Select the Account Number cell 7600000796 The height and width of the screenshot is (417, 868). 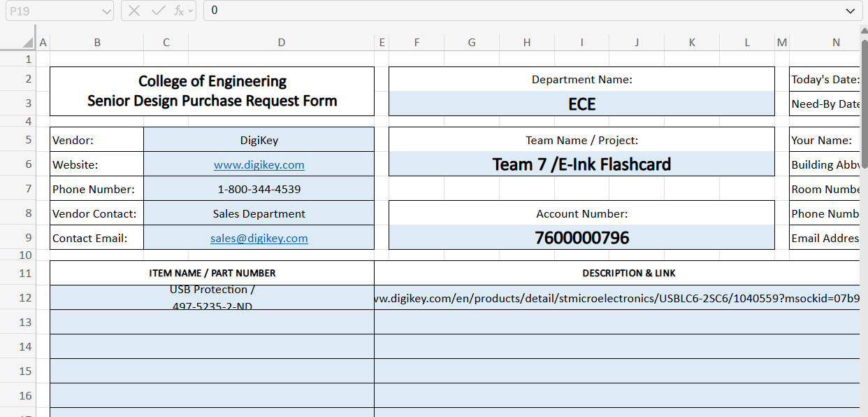[x=581, y=237]
